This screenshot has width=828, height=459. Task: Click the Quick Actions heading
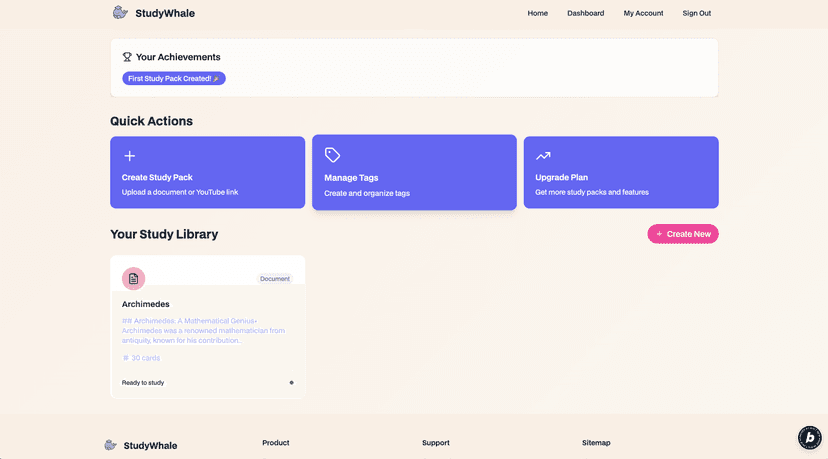point(152,121)
